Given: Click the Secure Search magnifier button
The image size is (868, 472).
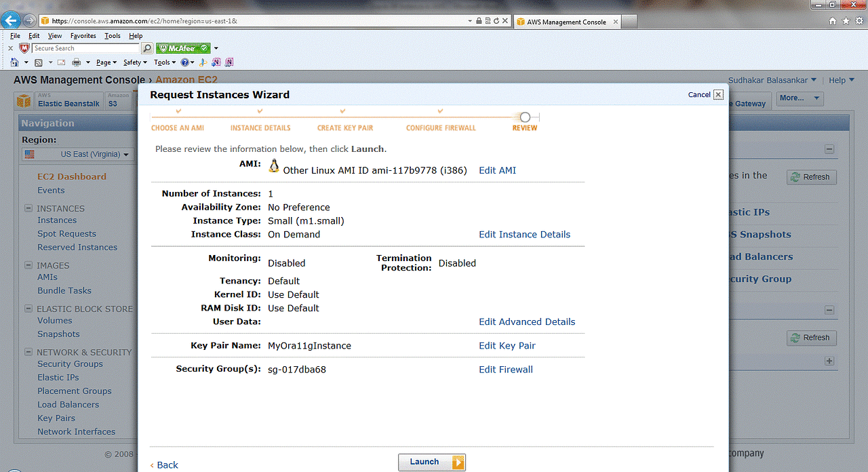Looking at the screenshot, I should pos(147,48).
